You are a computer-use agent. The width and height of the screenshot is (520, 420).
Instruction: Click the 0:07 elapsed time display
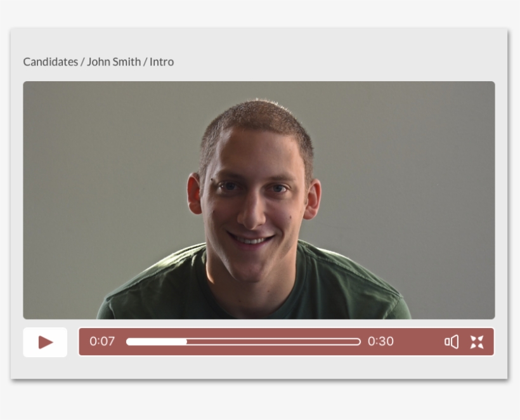pyautogui.click(x=103, y=342)
